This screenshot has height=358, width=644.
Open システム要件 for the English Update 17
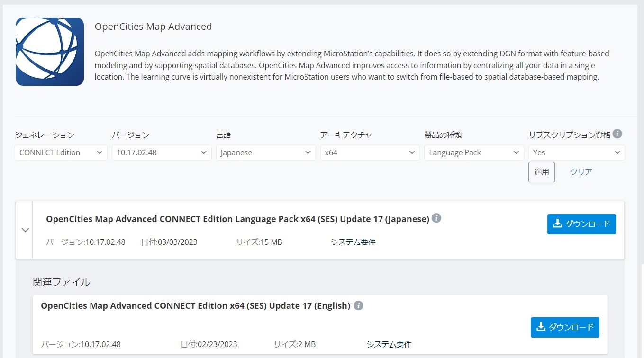tap(389, 344)
